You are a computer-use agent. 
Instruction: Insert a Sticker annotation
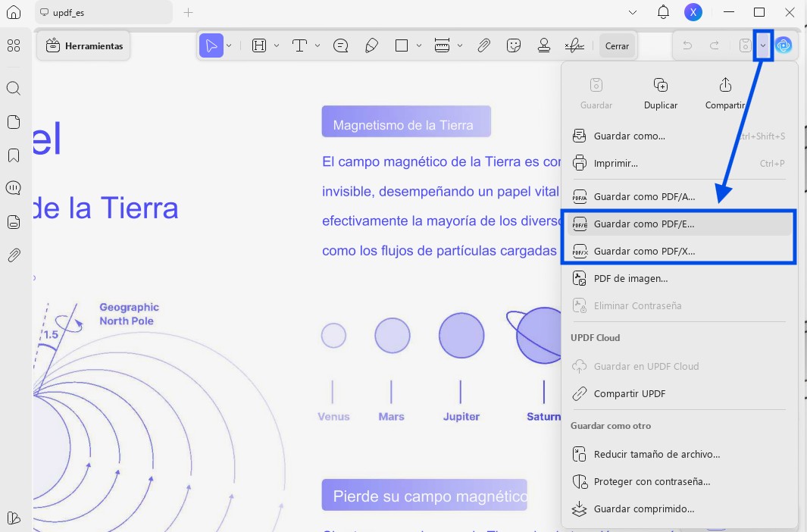[x=514, y=45]
